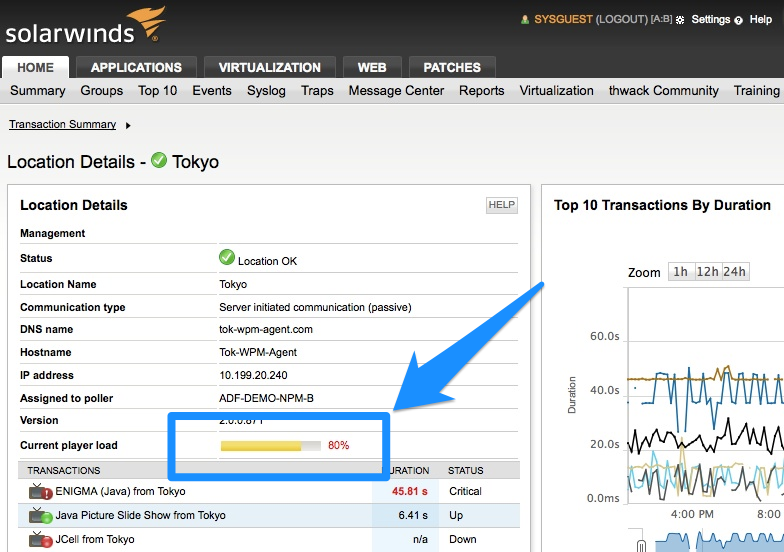The image size is (784, 552).
Task: Go to the Summary submenu item
Action: [38, 90]
